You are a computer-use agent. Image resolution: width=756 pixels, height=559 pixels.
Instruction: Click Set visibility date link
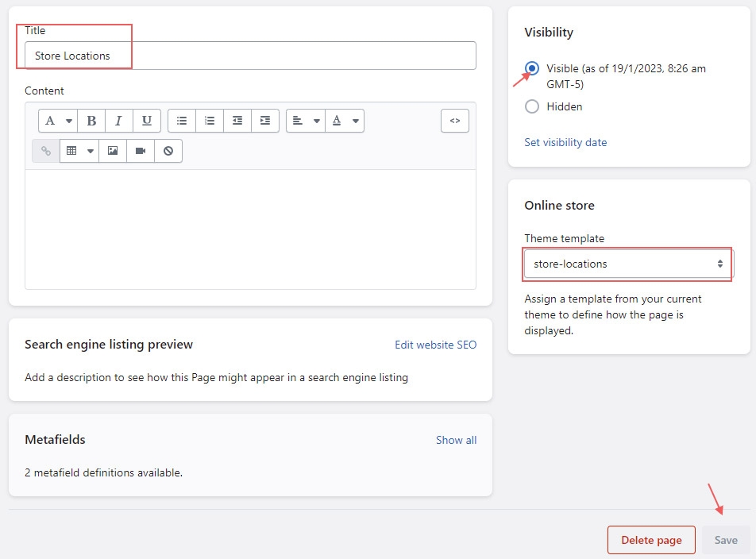(x=565, y=142)
